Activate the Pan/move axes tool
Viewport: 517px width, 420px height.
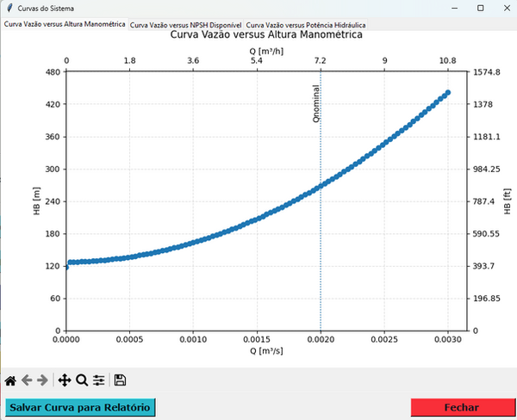pos(65,380)
